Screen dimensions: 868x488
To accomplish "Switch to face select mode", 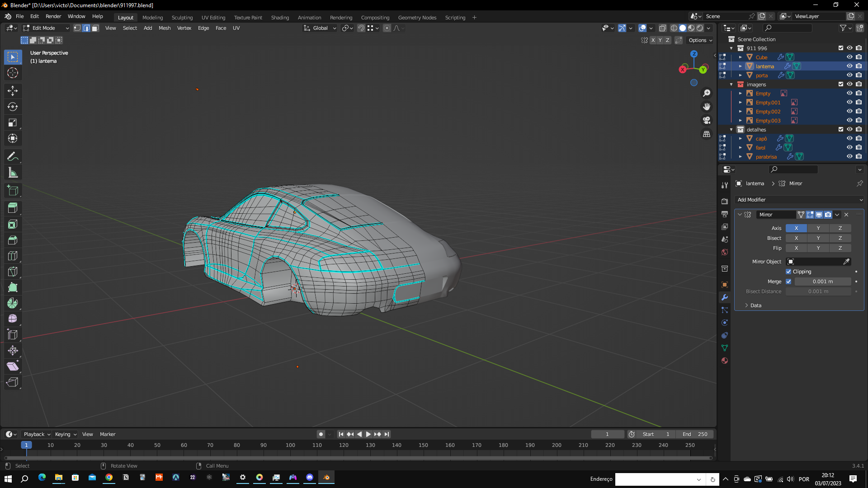I will tap(95, 28).
